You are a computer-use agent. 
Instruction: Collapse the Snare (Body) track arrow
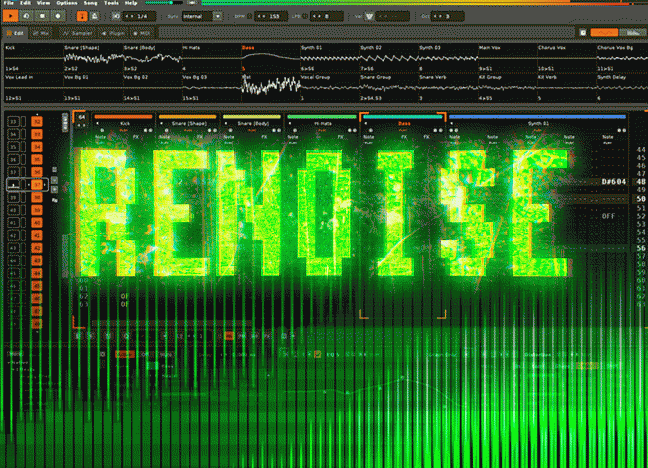226,124
